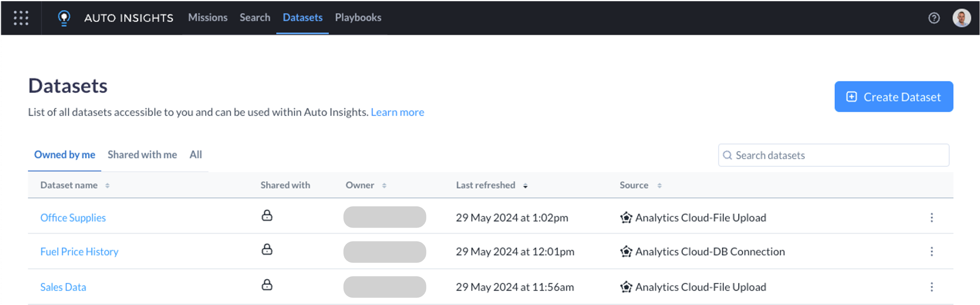This screenshot has height=305, width=980.
Task: Sort by the Source column
Action: pos(659,185)
